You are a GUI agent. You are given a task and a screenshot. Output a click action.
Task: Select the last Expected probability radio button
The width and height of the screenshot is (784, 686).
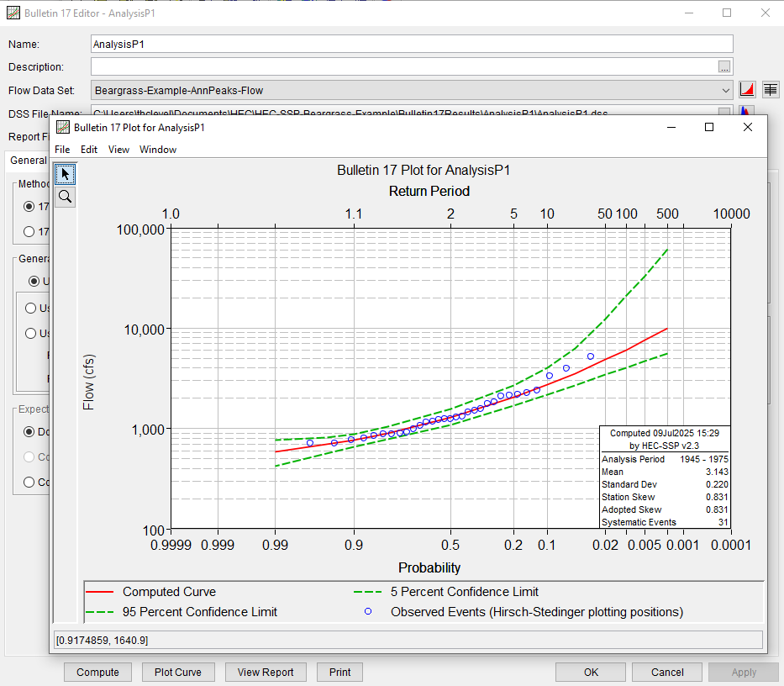(x=29, y=483)
